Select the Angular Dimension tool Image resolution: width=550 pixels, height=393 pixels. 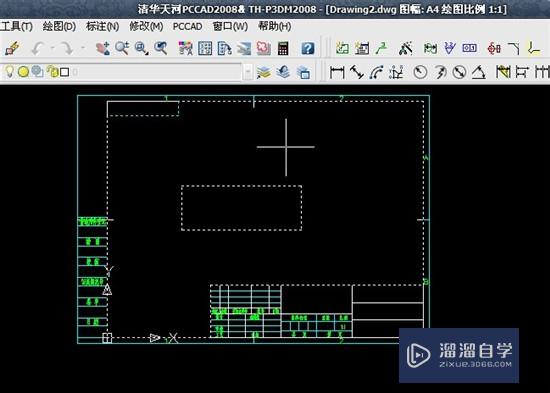pyautogui.click(x=478, y=72)
